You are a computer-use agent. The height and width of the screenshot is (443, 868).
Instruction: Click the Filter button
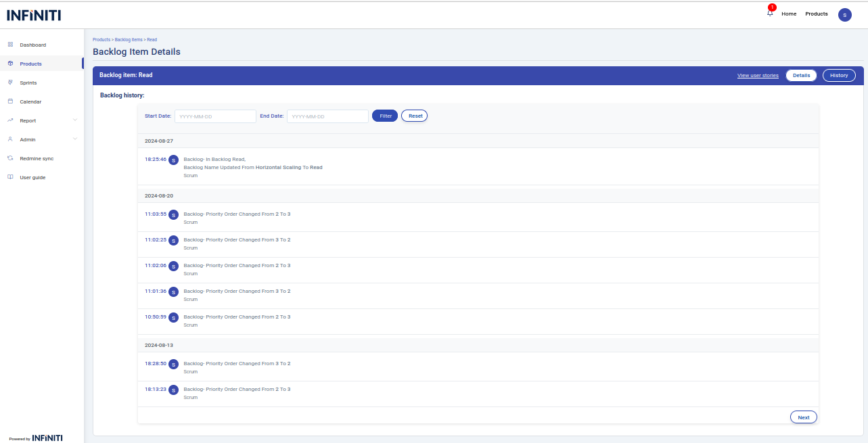(x=385, y=116)
